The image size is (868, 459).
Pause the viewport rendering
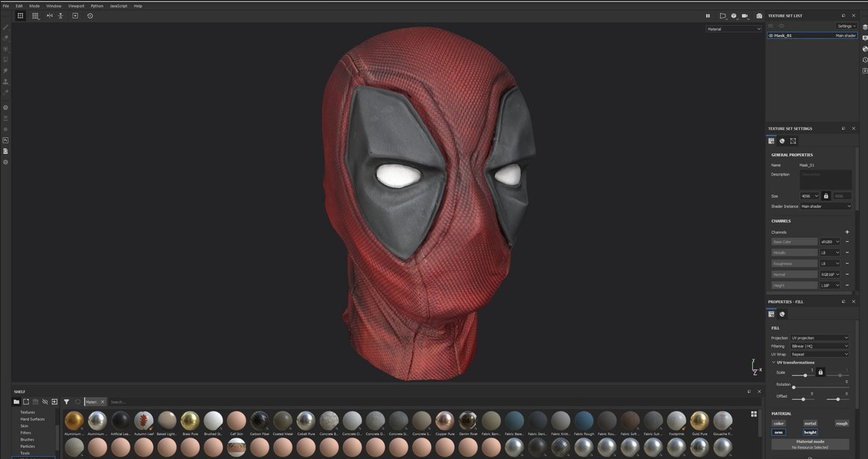pos(708,15)
